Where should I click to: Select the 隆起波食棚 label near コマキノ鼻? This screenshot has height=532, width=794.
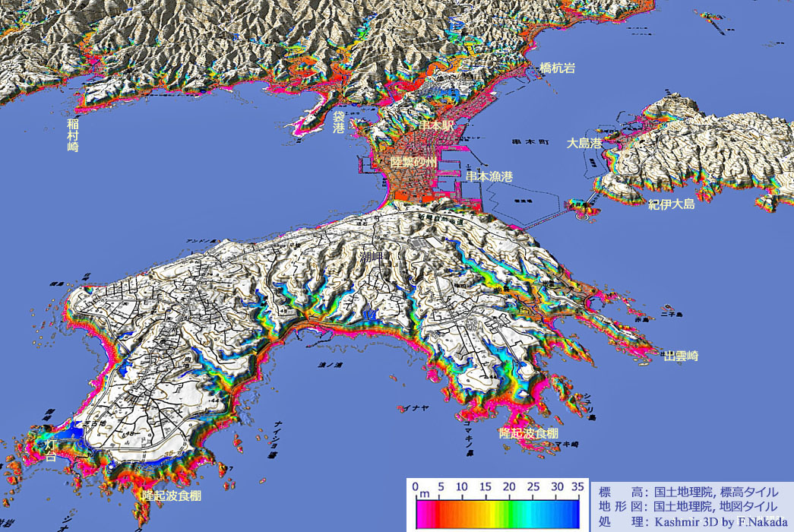pyautogui.click(x=528, y=432)
